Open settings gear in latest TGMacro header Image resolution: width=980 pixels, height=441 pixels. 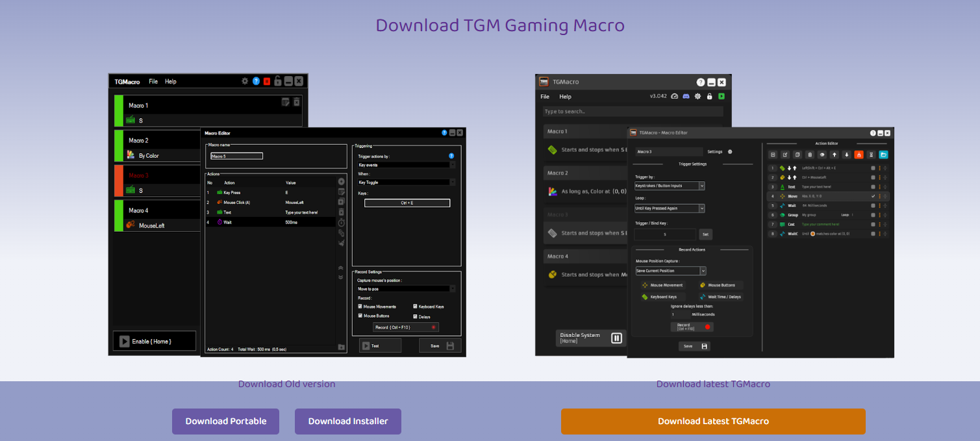[x=697, y=96]
